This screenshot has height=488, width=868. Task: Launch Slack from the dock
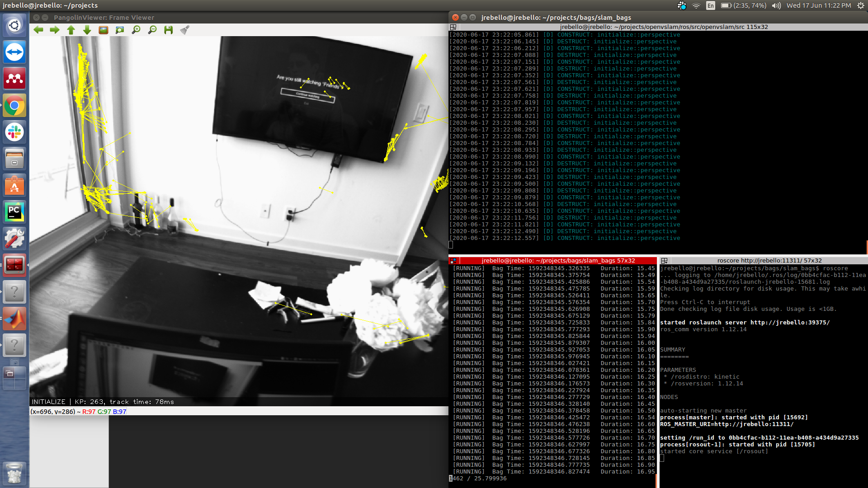tap(14, 132)
